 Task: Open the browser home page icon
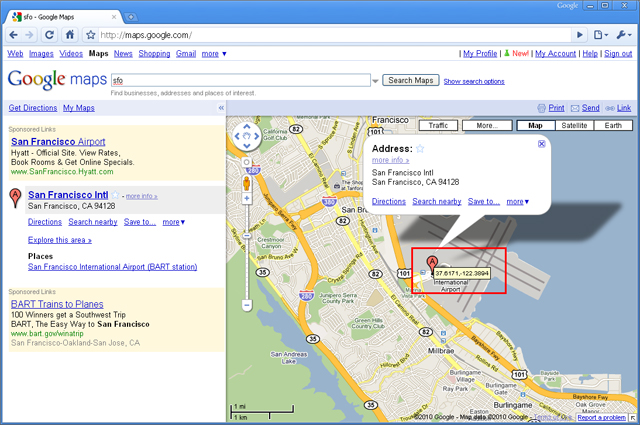(x=70, y=35)
